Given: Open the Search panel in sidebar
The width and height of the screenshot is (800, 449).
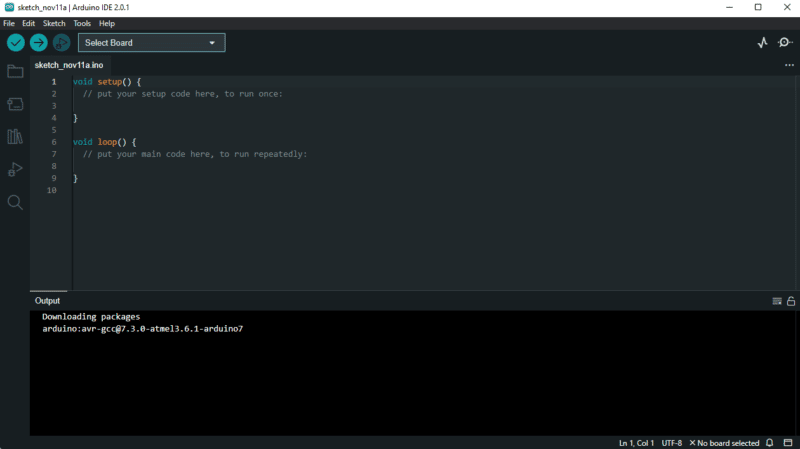Looking at the screenshot, I should (15, 202).
